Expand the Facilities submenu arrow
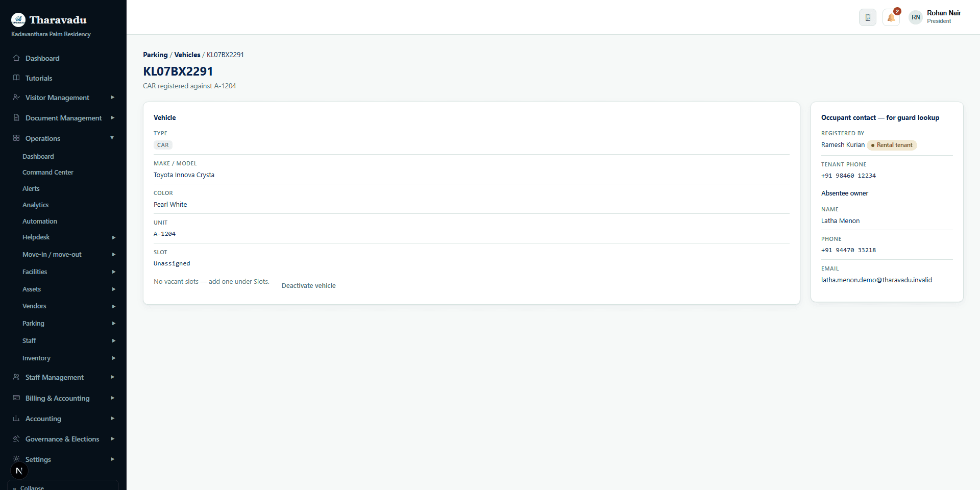 tap(113, 272)
